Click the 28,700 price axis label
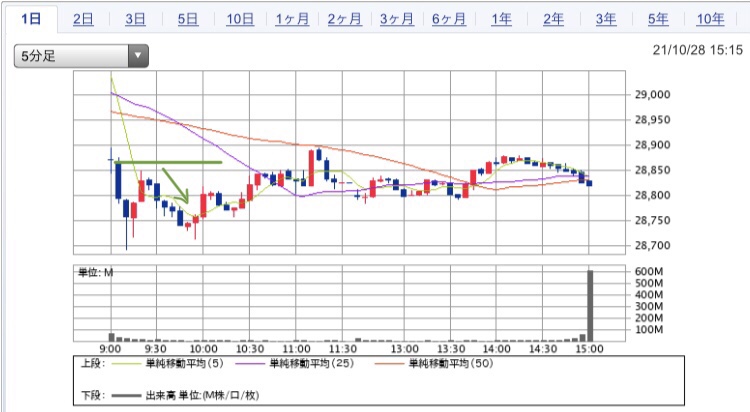 [652, 245]
